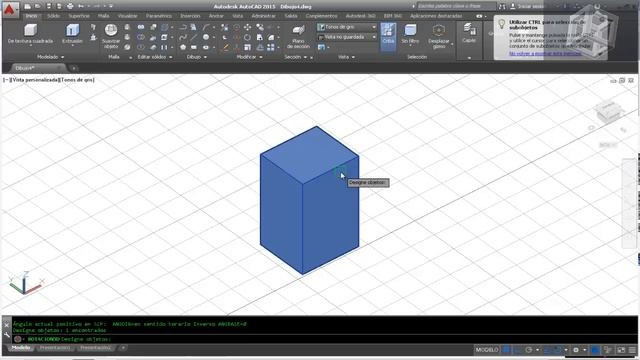Click the help search input field
The image size is (640, 360).
tap(456, 6)
